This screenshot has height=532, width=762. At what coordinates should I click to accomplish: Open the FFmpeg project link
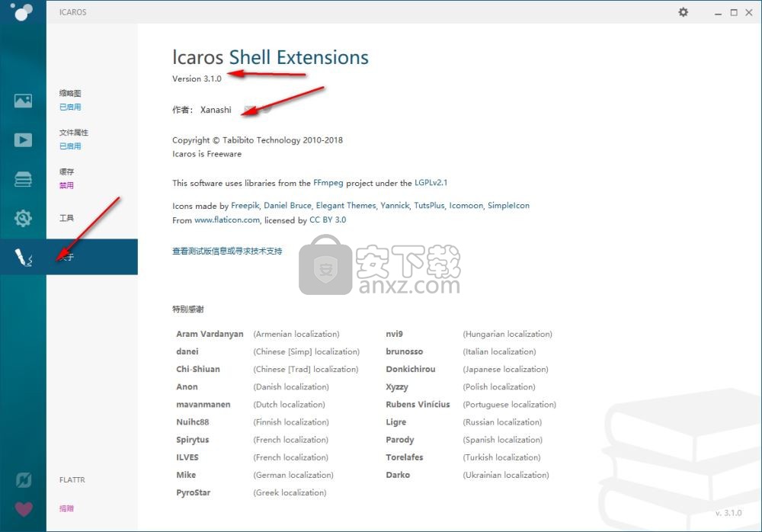(x=328, y=183)
